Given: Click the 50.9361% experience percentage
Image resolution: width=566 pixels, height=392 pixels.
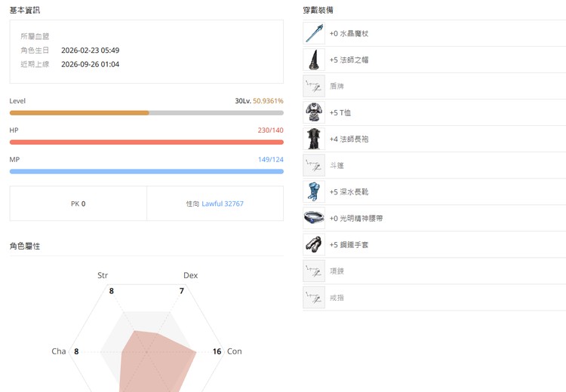Looking at the screenshot, I should tap(268, 101).
